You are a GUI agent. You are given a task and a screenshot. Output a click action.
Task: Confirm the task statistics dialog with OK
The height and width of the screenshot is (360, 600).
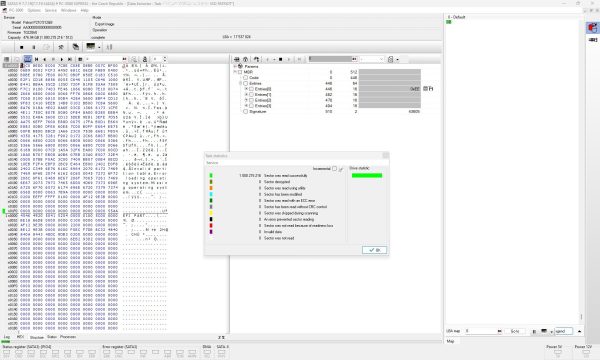point(374,250)
